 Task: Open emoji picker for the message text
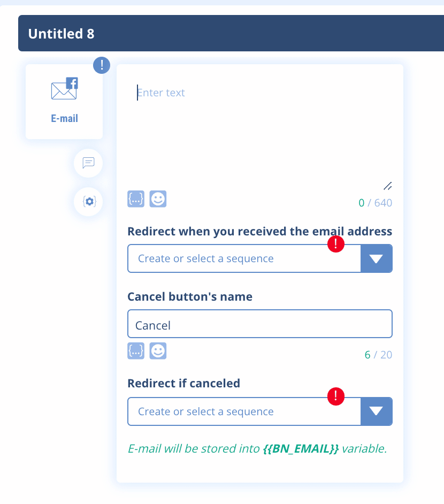tap(158, 199)
